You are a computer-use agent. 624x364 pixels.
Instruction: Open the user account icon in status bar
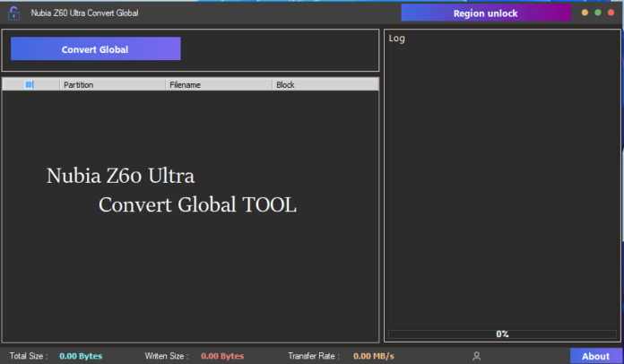476,356
